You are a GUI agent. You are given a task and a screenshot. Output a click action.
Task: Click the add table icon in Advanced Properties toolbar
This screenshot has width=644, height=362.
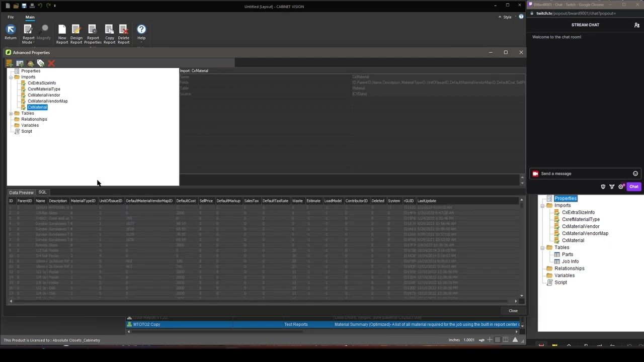click(20, 63)
